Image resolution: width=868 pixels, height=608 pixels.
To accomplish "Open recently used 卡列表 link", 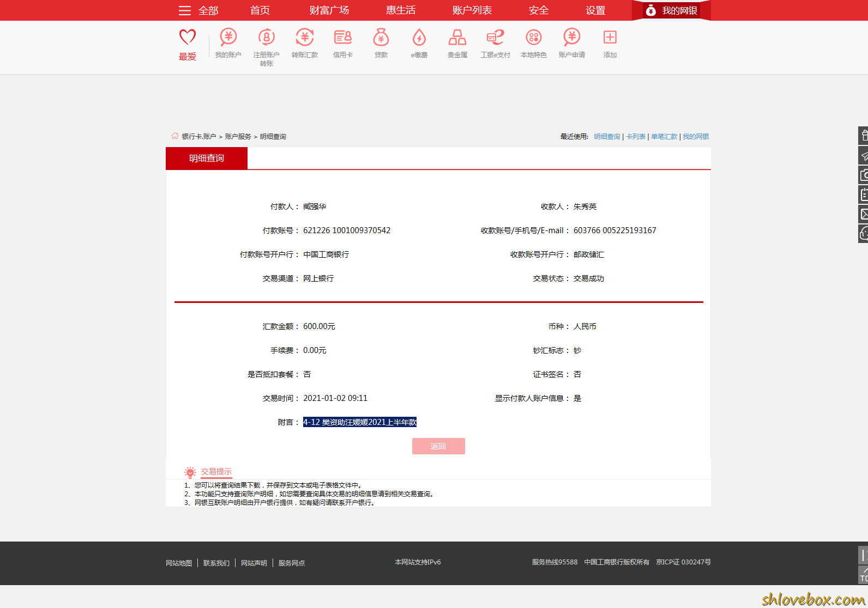I will (x=636, y=137).
